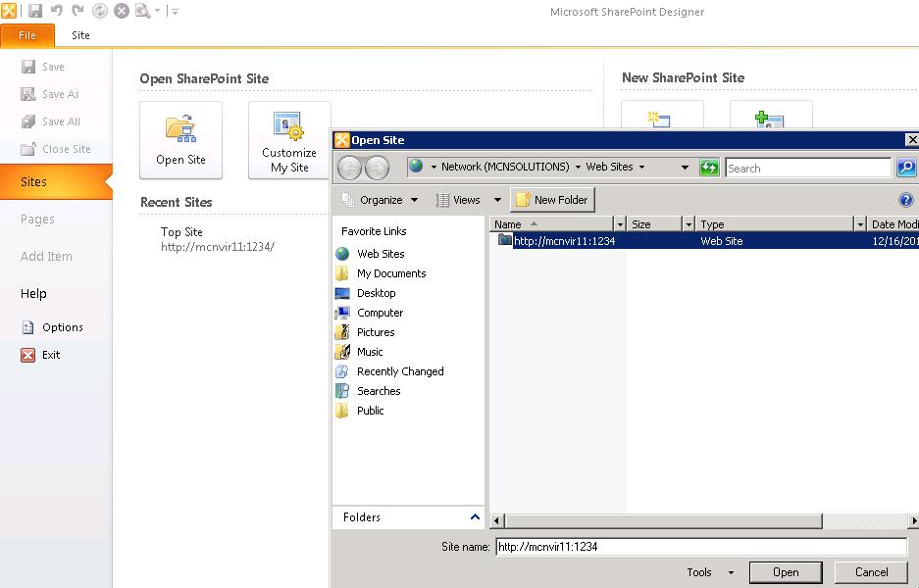Open the Help backstage tab
The width and height of the screenshot is (919, 588).
click(33, 293)
